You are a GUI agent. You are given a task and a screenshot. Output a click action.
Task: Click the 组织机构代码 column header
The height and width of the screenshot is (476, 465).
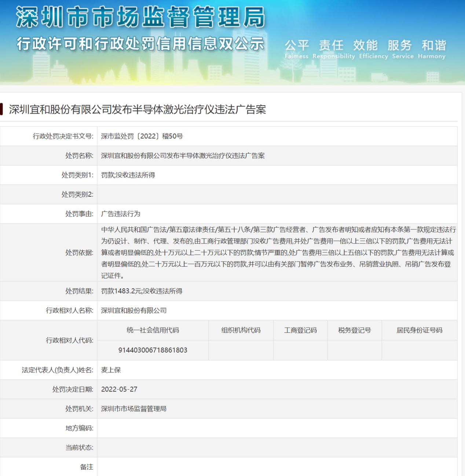click(x=241, y=330)
